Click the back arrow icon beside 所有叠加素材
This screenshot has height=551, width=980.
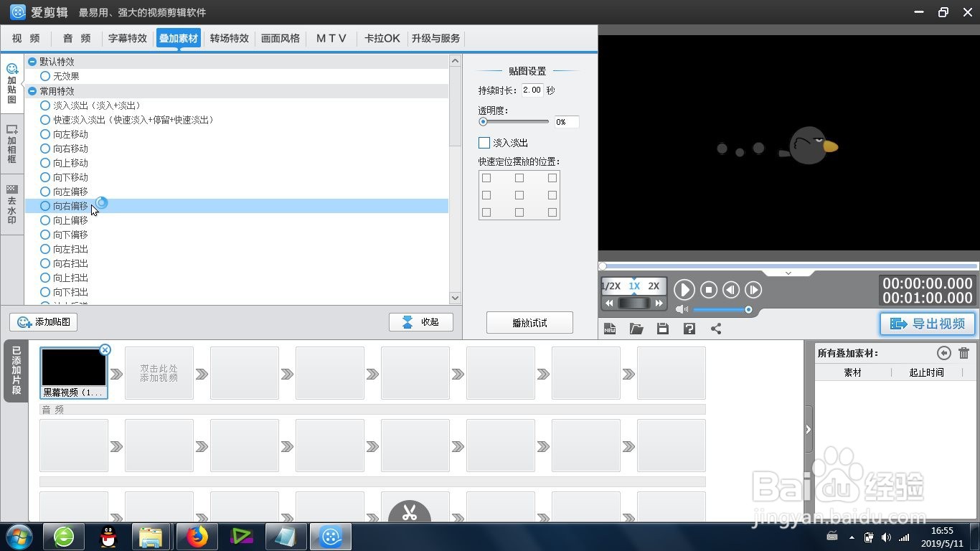coord(944,353)
